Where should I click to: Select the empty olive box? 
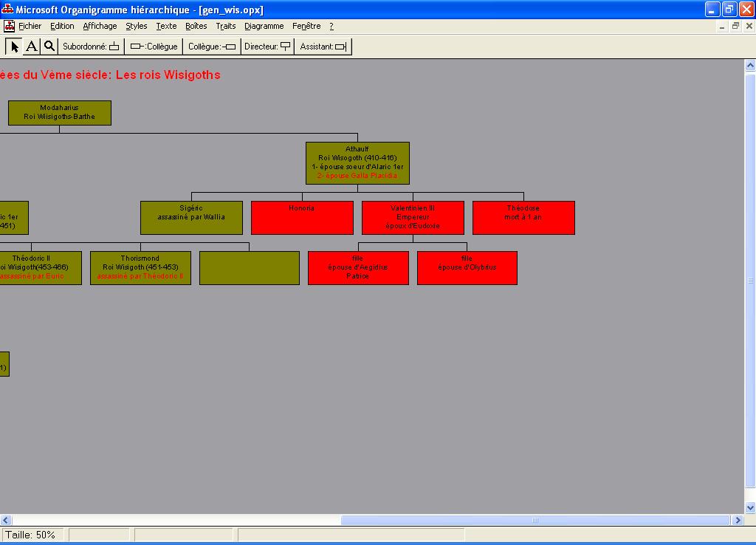(x=249, y=267)
